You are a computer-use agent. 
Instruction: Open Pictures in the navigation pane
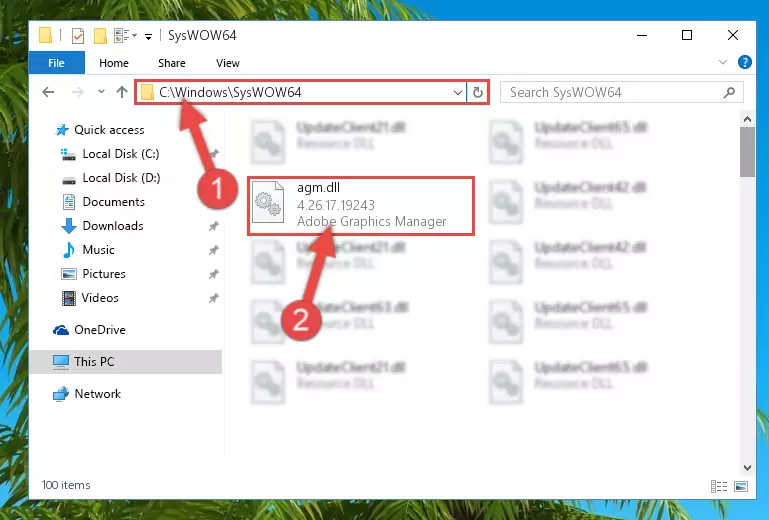coord(103,274)
